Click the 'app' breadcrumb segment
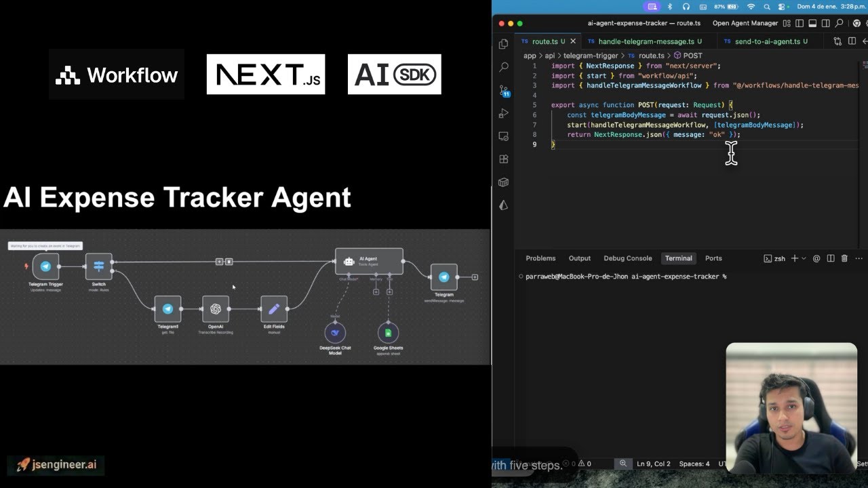The height and width of the screenshot is (488, 868). pos(530,56)
